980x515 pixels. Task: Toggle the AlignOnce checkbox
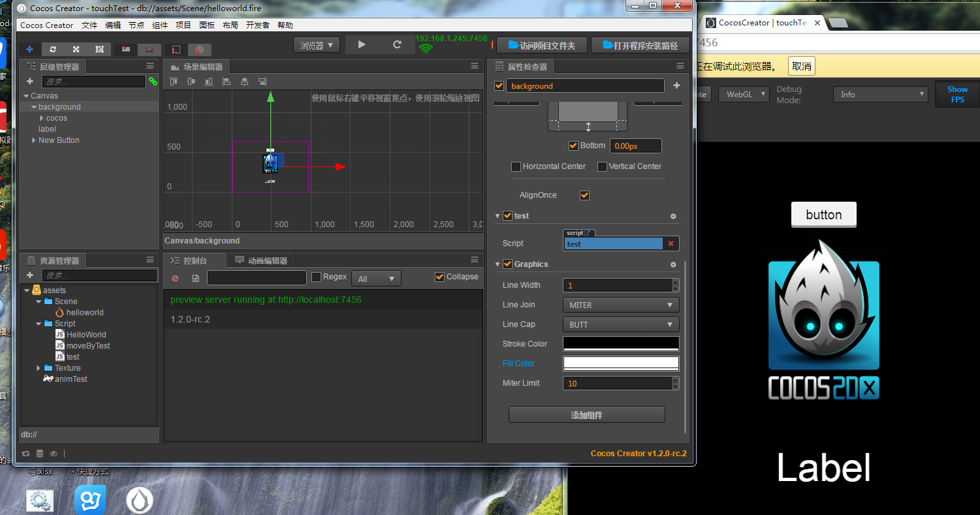[584, 195]
